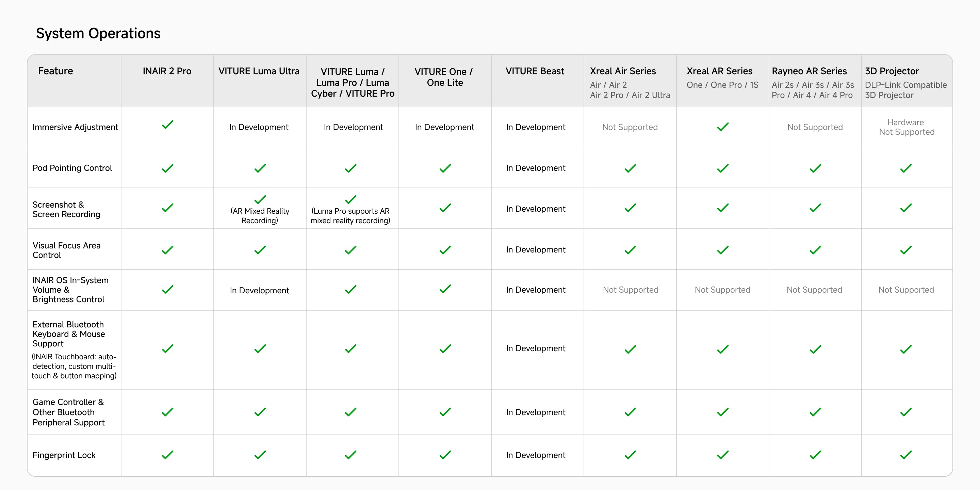Image resolution: width=980 pixels, height=490 pixels.
Task: Click 'Not Supported' under Xreal AR Series column
Action: 722,290
